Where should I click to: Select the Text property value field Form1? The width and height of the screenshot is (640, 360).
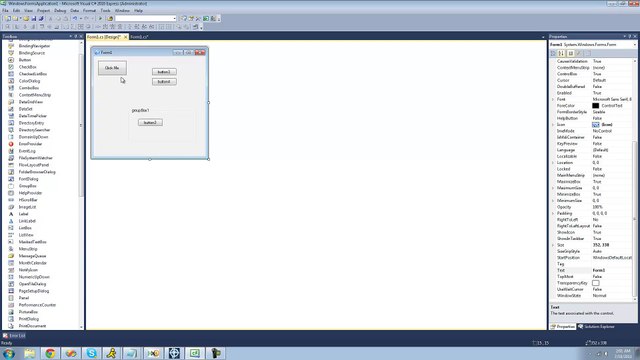point(611,270)
